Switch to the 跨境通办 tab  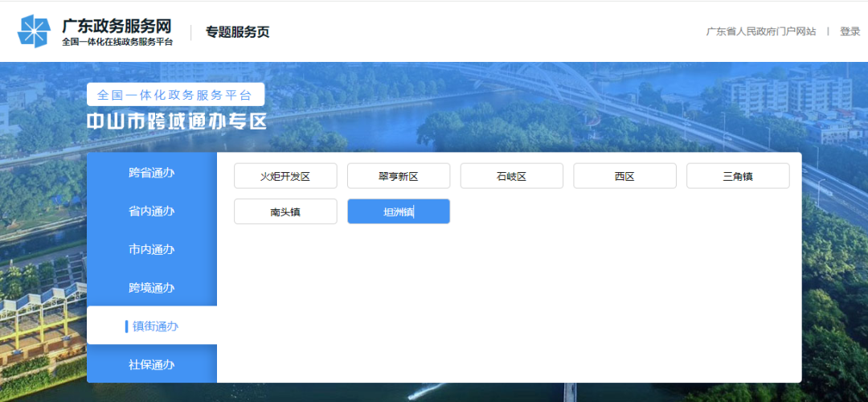[152, 288]
